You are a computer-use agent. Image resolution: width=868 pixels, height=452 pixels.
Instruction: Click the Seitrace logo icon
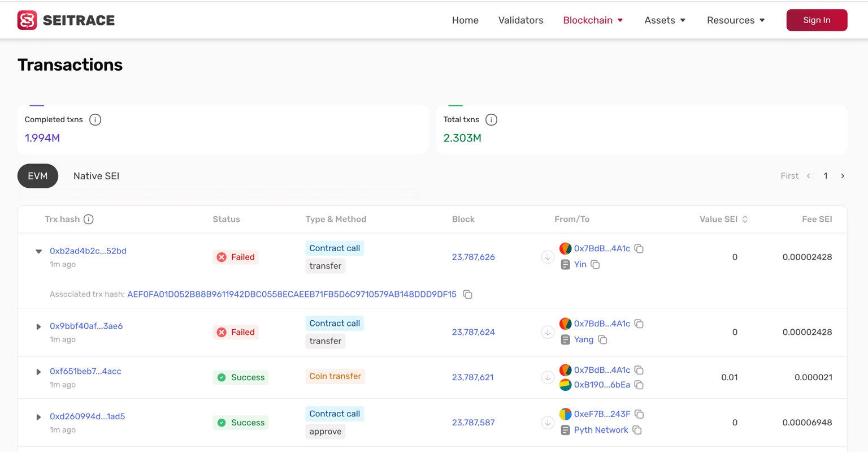point(27,20)
